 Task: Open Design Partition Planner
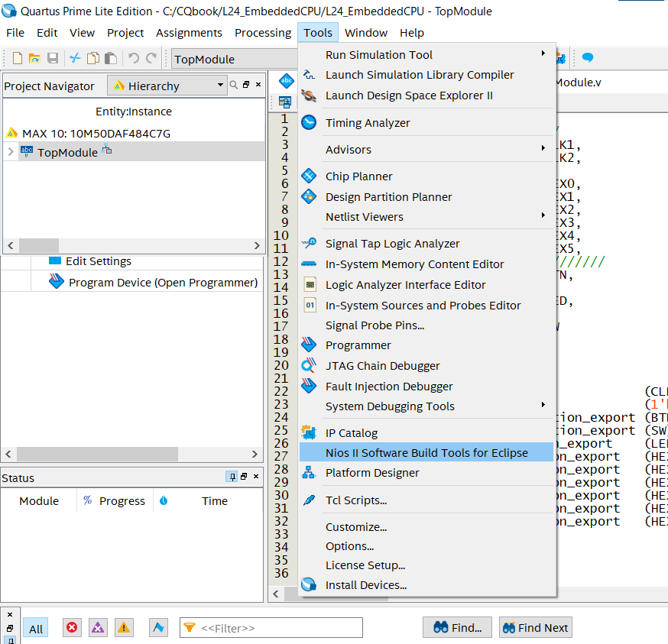click(x=426, y=197)
